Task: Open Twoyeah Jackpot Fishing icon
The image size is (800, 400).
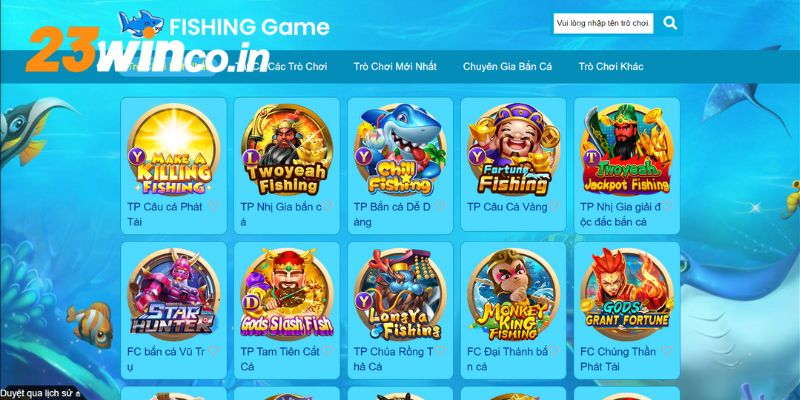Action: point(627,149)
